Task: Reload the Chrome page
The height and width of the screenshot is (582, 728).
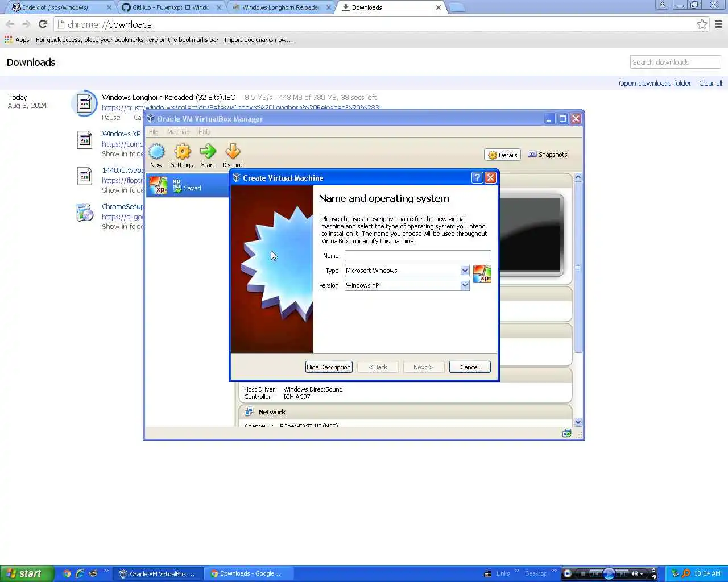Action: pos(43,24)
